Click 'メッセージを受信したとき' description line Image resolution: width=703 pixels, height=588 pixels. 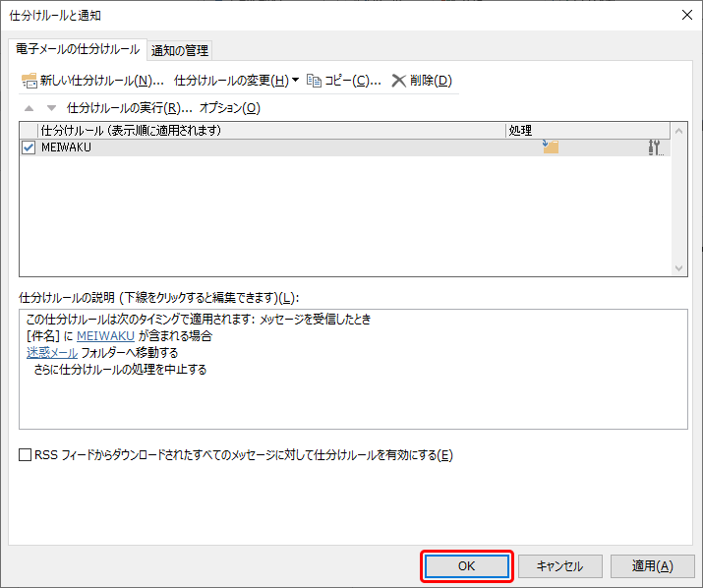[x=316, y=320]
